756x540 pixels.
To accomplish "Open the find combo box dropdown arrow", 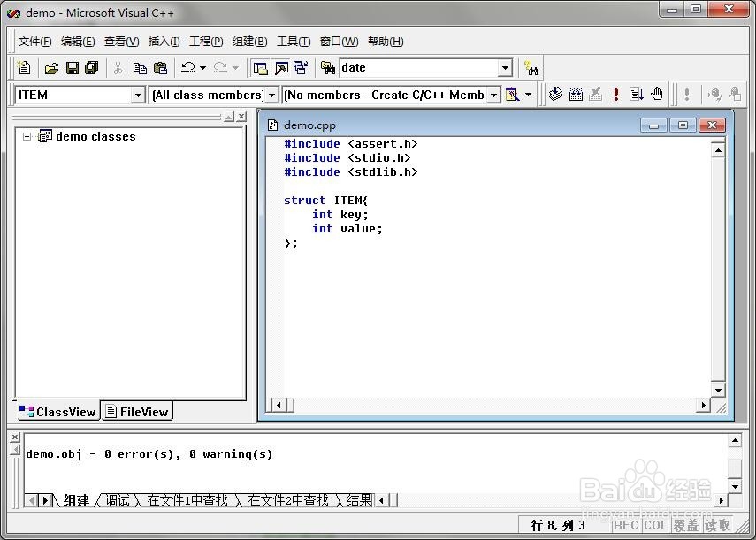I will [505, 68].
